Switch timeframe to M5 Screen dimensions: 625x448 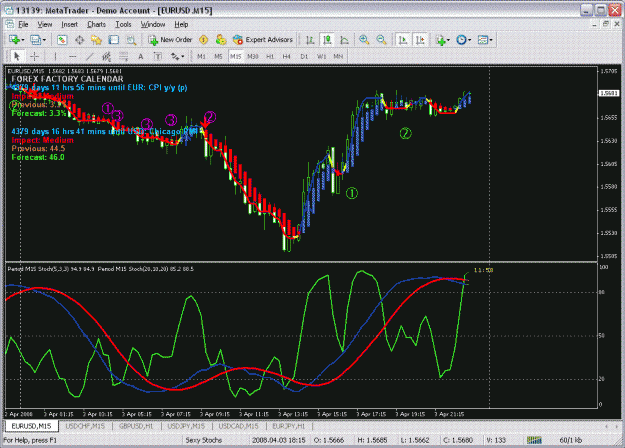point(218,57)
